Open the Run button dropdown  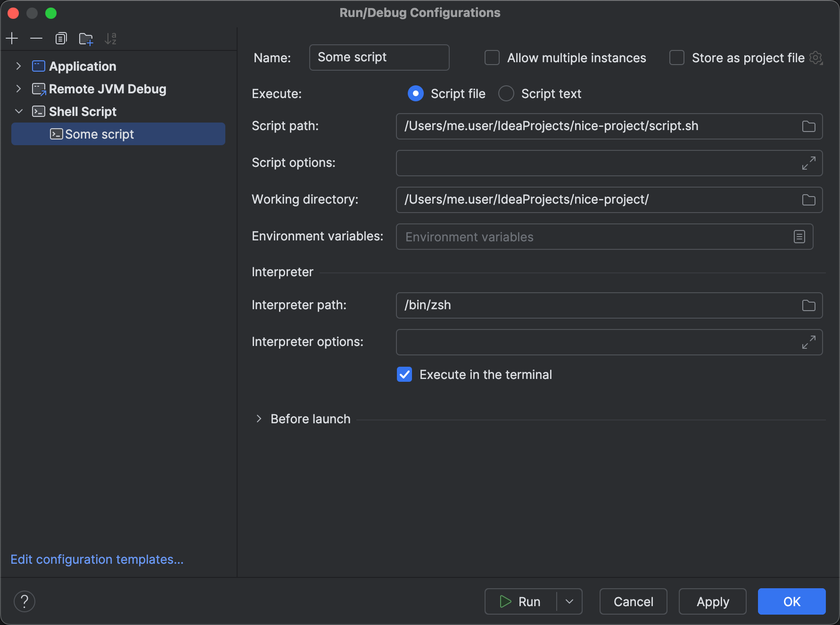coord(569,601)
